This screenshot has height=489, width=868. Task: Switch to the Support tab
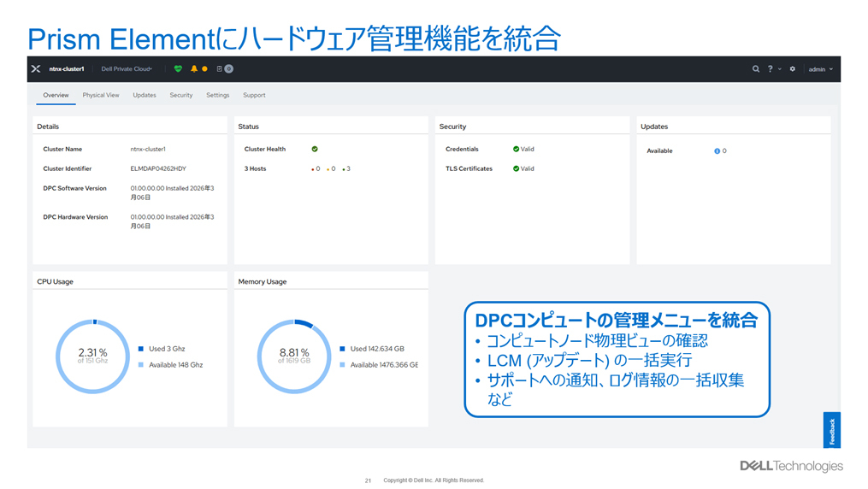click(254, 95)
